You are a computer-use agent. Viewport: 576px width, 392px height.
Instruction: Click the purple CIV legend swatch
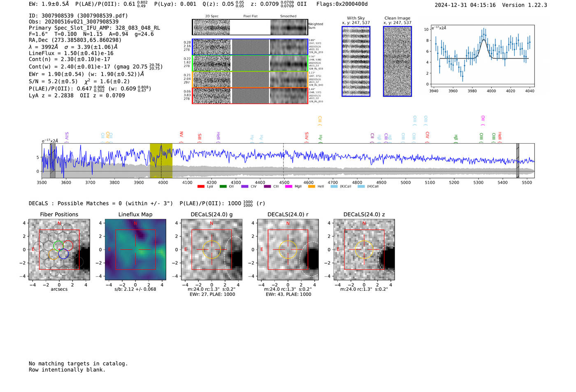245,186
